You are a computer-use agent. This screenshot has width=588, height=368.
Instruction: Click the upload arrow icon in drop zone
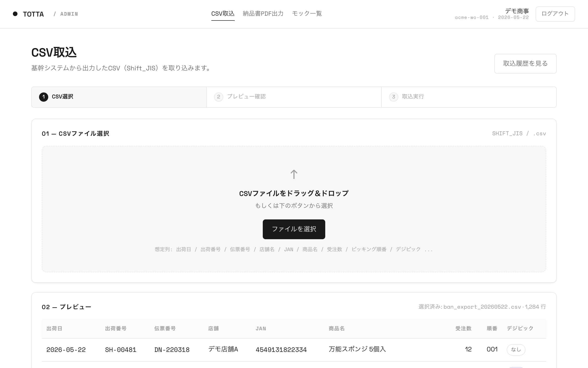click(294, 174)
